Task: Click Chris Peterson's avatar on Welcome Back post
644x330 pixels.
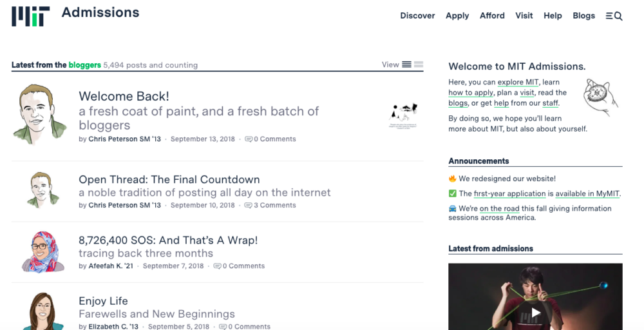Action: pyautogui.click(x=37, y=113)
